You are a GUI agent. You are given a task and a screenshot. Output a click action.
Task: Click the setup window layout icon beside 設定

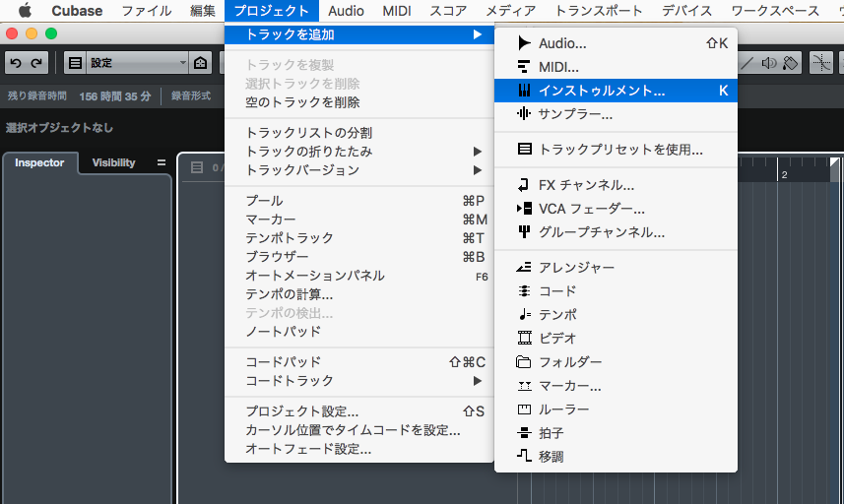76,63
